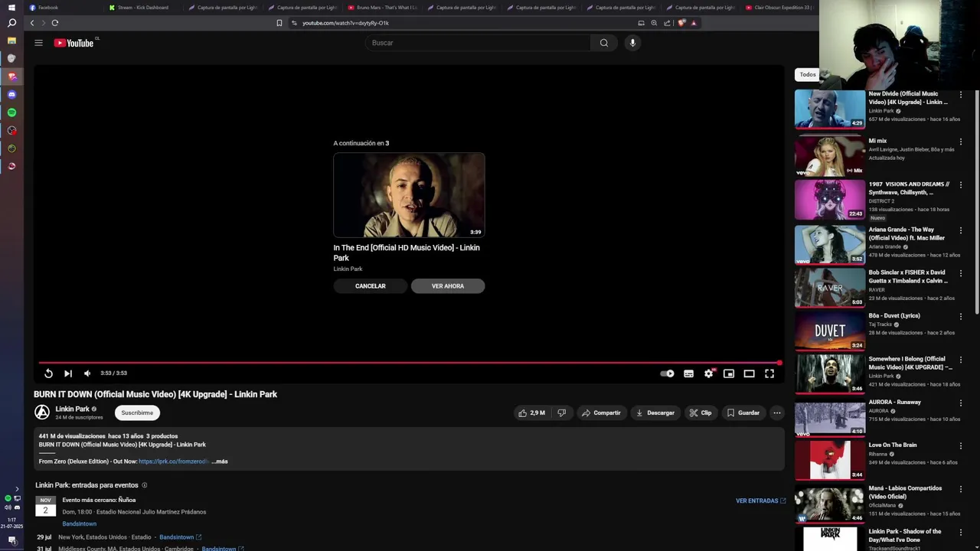Image resolution: width=980 pixels, height=551 pixels.
Task: Switch to the Bruno Mars tab
Action: pyautogui.click(x=382, y=8)
